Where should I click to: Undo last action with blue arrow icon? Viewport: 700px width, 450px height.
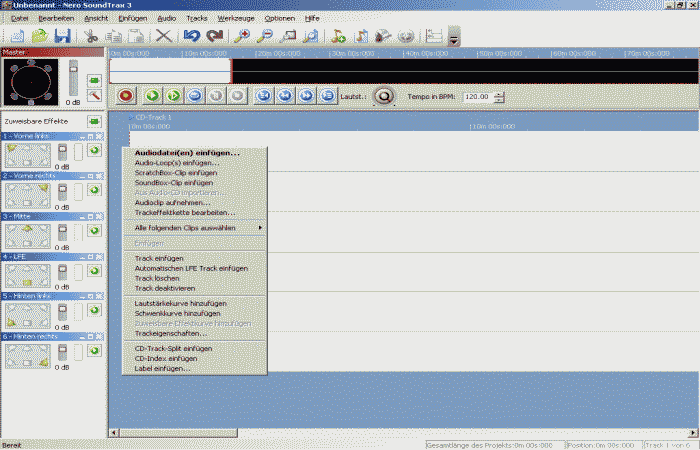click(192, 37)
